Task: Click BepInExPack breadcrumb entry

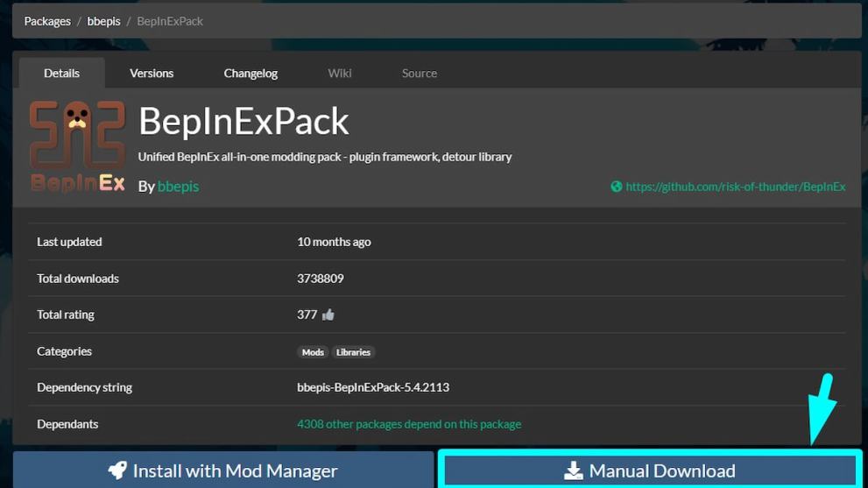Action: [x=170, y=21]
